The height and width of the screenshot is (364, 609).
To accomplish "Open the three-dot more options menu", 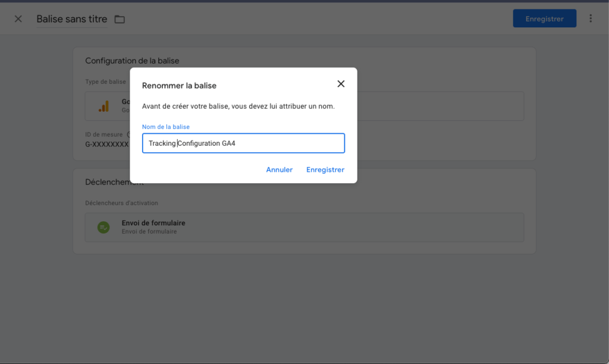I will pos(591,18).
